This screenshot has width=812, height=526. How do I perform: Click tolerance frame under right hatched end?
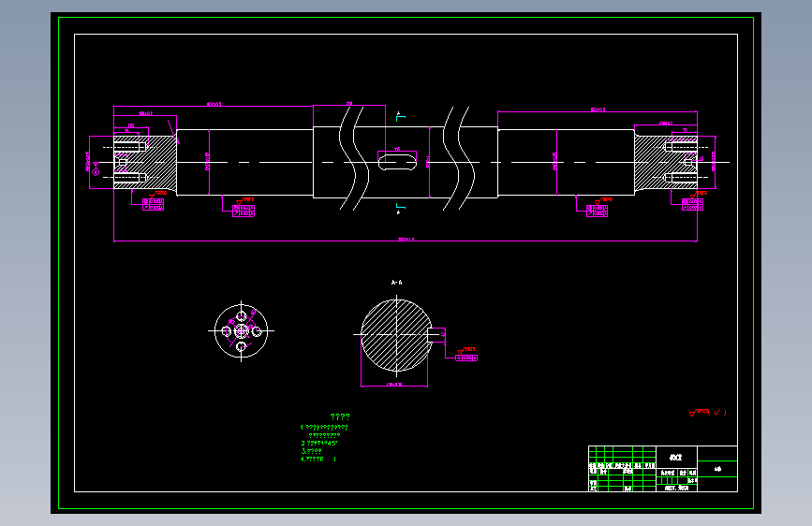(x=692, y=204)
